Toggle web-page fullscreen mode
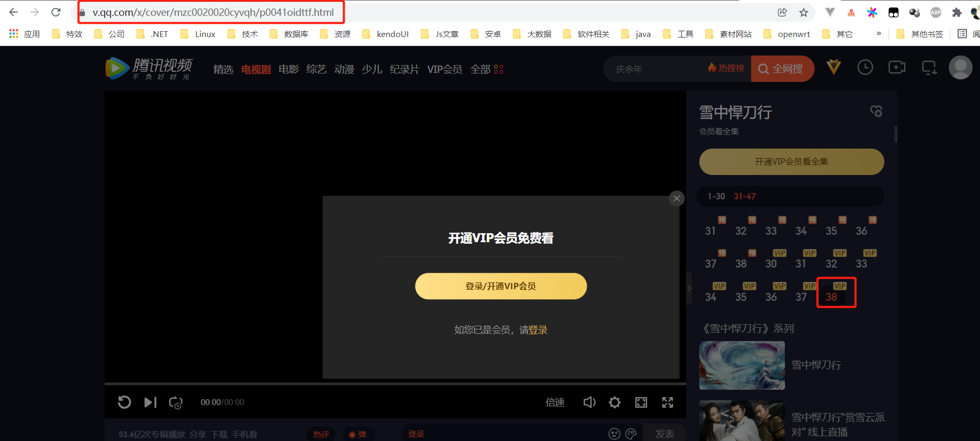This screenshot has width=980, height=441. 641,402
